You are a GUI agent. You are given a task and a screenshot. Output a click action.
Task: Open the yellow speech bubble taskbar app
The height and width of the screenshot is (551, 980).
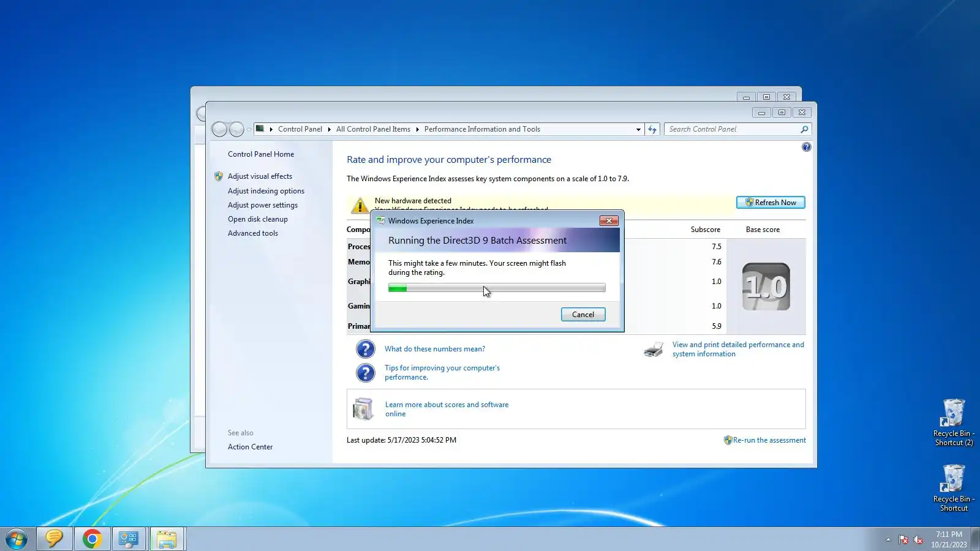click(55, 539)
